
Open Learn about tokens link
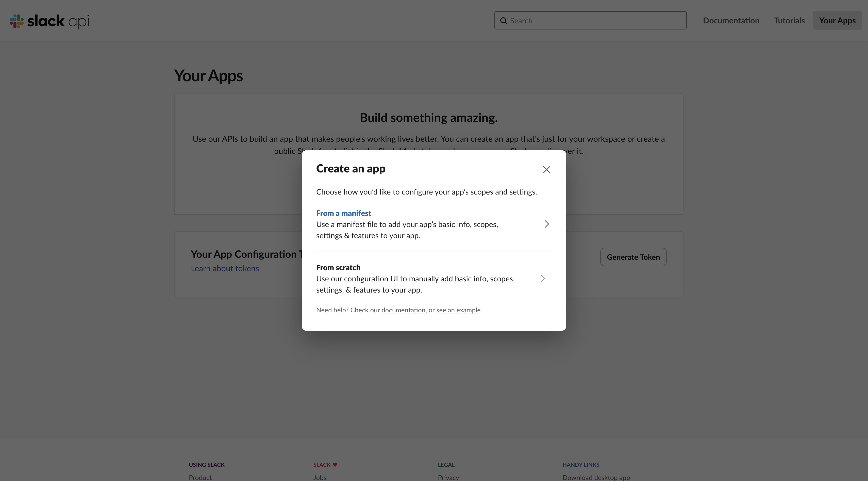[x=225, y=268]
